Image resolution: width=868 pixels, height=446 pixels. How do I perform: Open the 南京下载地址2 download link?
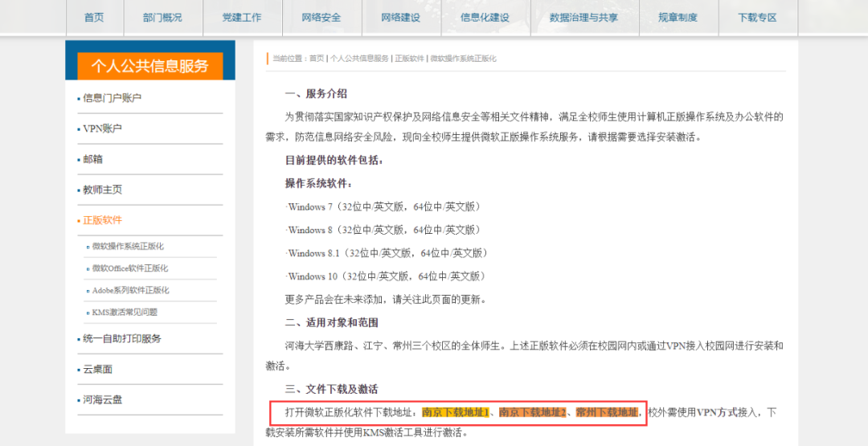click(532, 412)
